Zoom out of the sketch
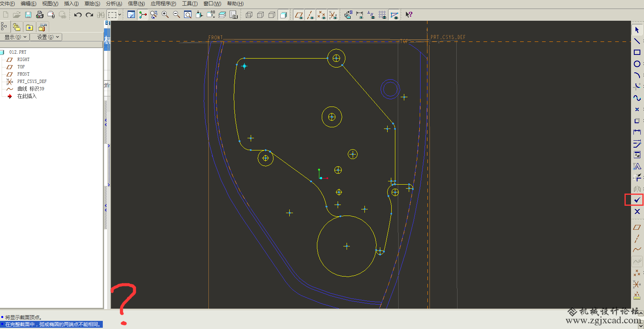The width and height of the screenshot is (644, 329). pos(177,15)
